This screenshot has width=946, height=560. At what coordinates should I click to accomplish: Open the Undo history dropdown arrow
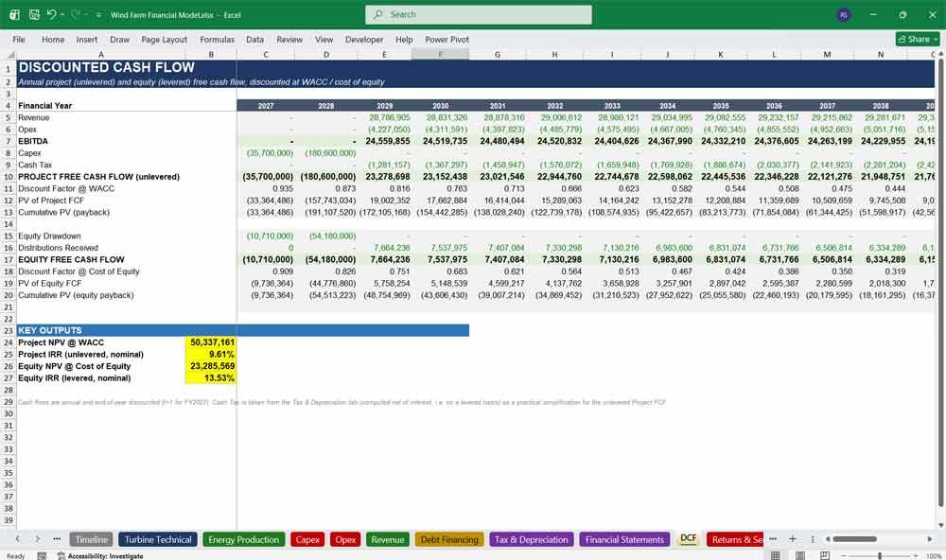[x=62, y=14]
